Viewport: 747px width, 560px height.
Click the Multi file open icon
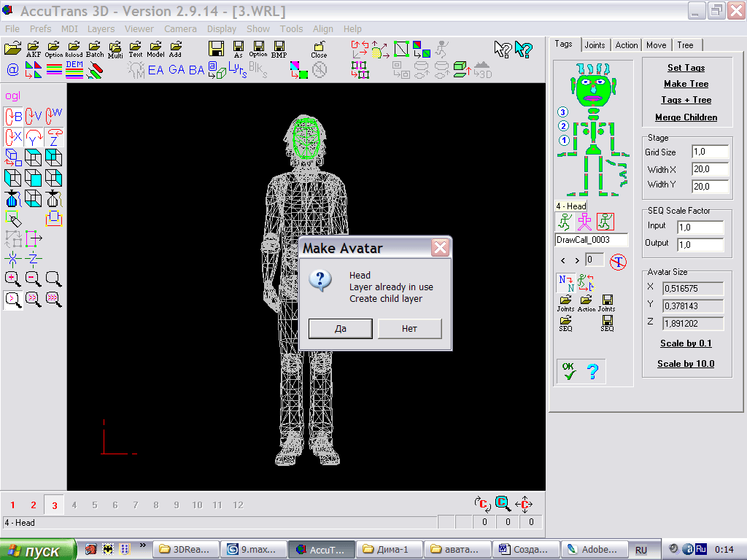click(115, 50)
